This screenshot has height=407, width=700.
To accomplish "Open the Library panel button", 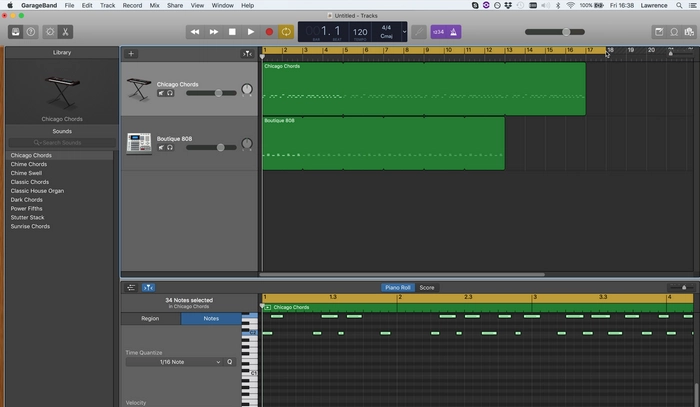I will (15, 32).
